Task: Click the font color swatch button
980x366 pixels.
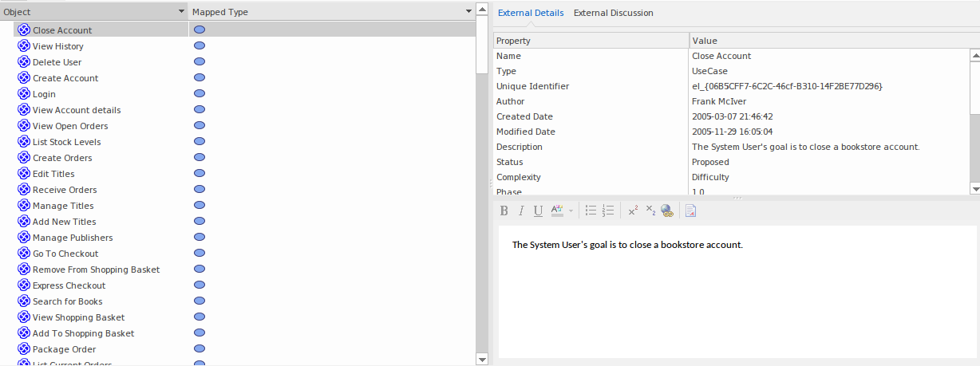Action: [557, 211]
